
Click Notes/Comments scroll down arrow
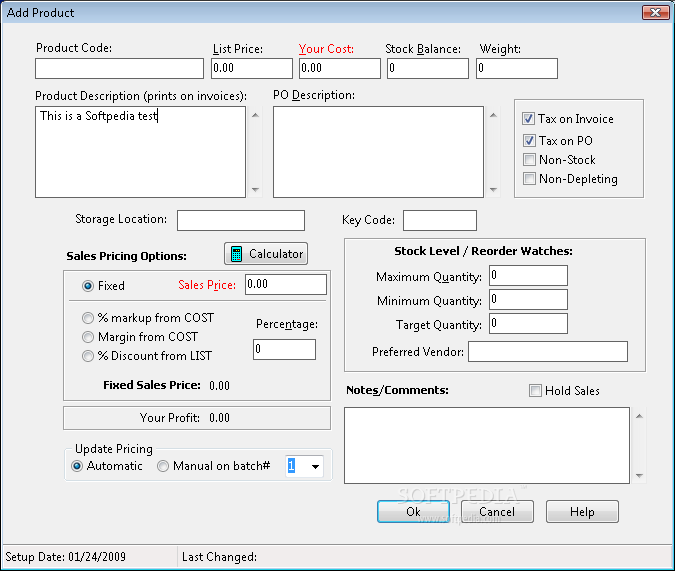coord(639,476)
